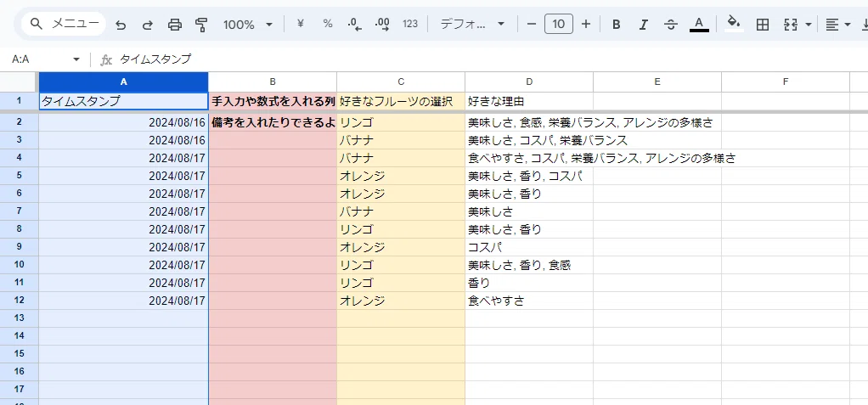This screenshot has height=405, width=868.
Task: Click cell C1 好きなフルーツの選択
Action: pyautogui.click(x=401, y=101)
